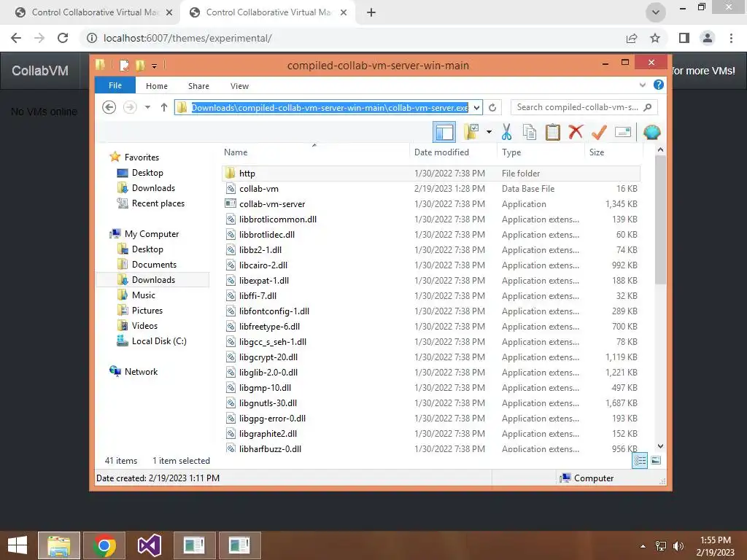
Task: Expand the address bar history dropdown
Action: coord(476,108)
